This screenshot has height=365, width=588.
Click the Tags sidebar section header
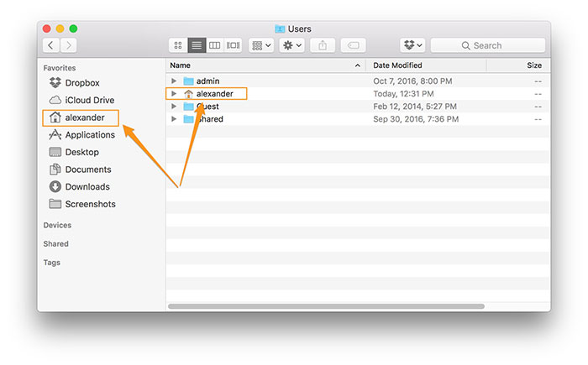point(52,263)
